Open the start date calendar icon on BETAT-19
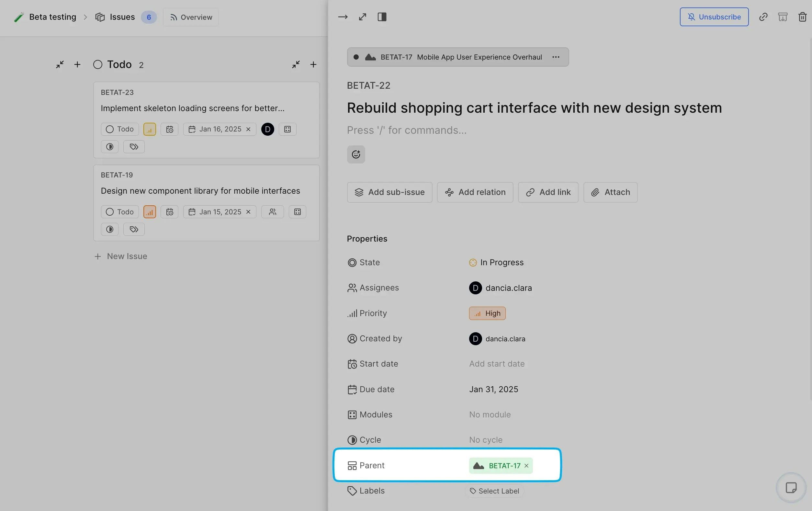 point(170,212)
